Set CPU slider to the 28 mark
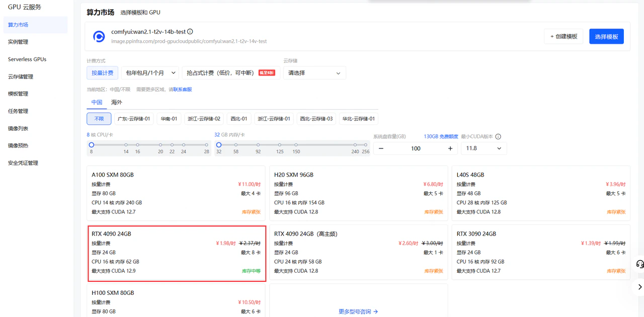644x317 pixels. point(206,145)
